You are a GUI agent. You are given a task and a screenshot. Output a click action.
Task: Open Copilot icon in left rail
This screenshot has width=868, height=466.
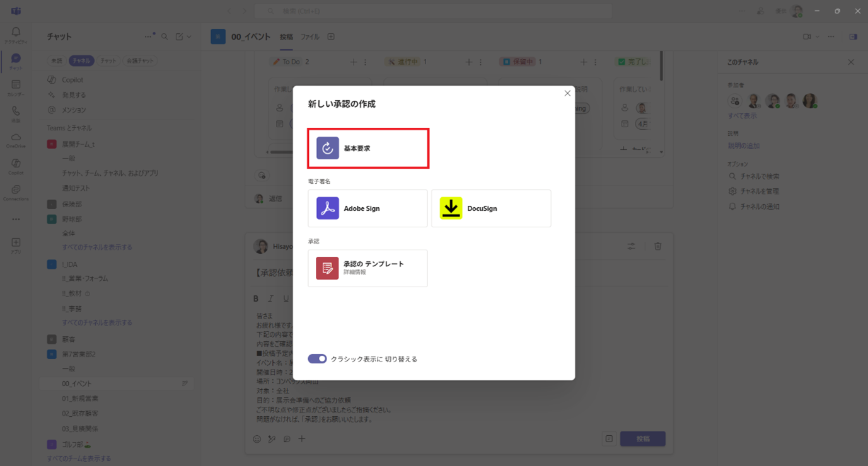tap(16, 167)
